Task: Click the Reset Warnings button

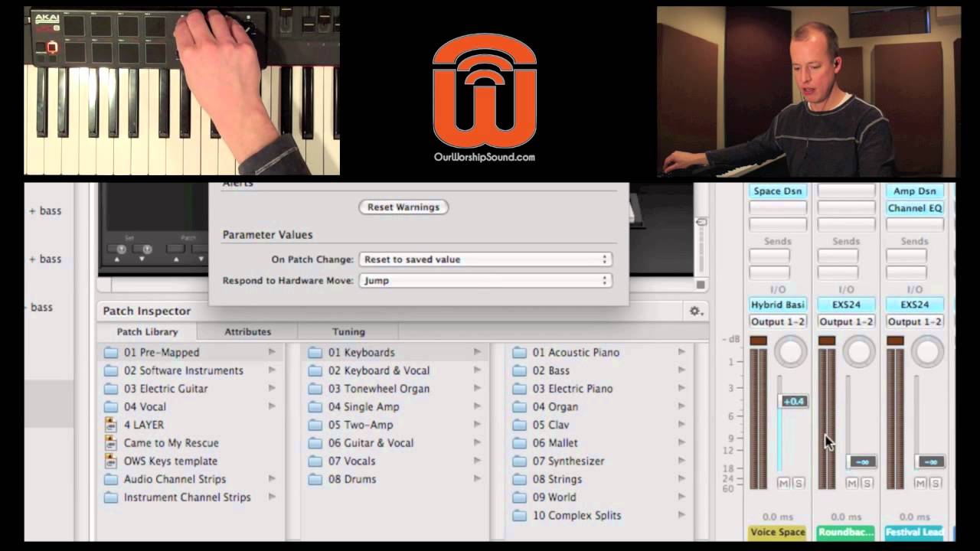Action: [403, 207]
